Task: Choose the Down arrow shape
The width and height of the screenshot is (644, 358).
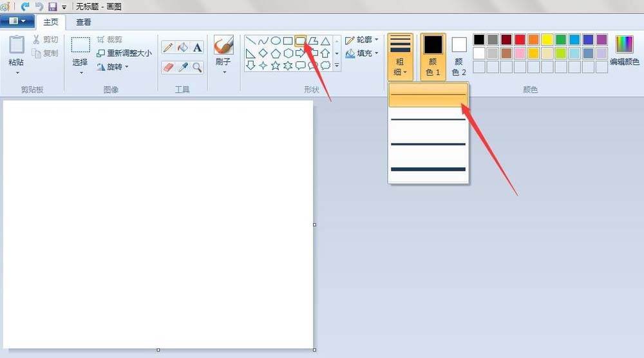Action: pos(251,65)
